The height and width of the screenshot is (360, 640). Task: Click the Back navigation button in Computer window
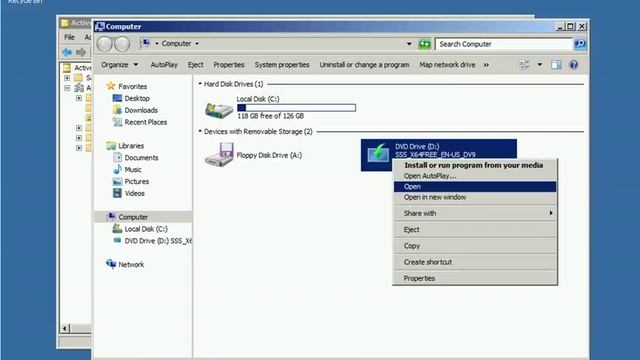tap(104, 44)
